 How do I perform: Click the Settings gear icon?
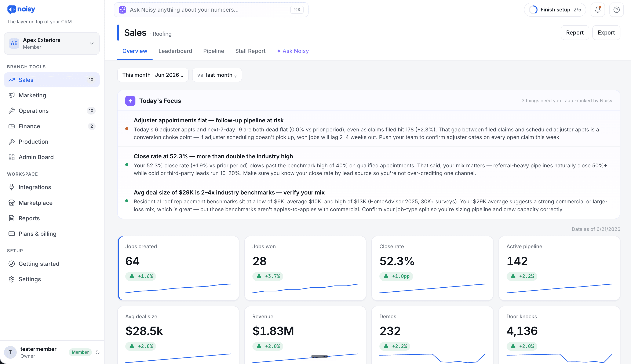tap(12, 279)
